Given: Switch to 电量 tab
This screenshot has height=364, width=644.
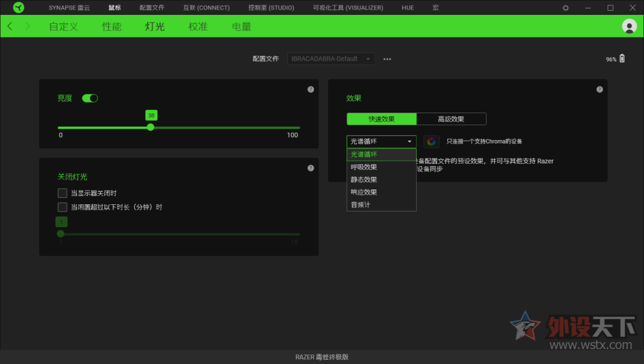Looking at the screenshot, I should (241, 27).
